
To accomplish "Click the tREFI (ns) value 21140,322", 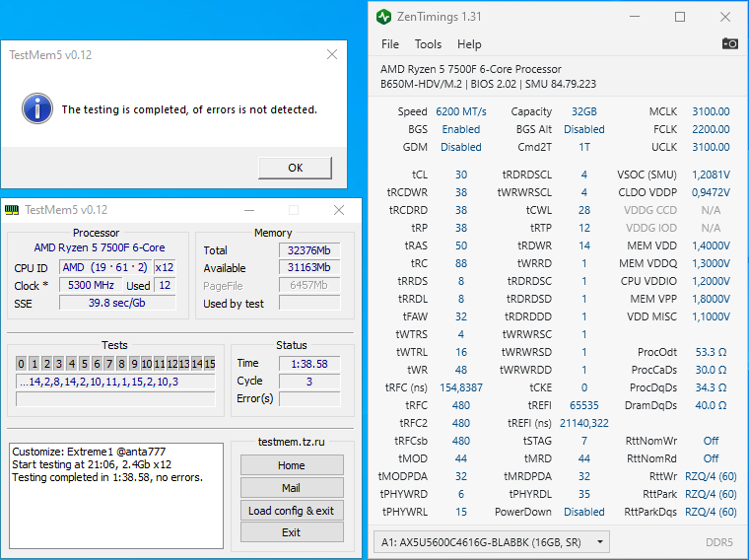I will tap(584, 423).
